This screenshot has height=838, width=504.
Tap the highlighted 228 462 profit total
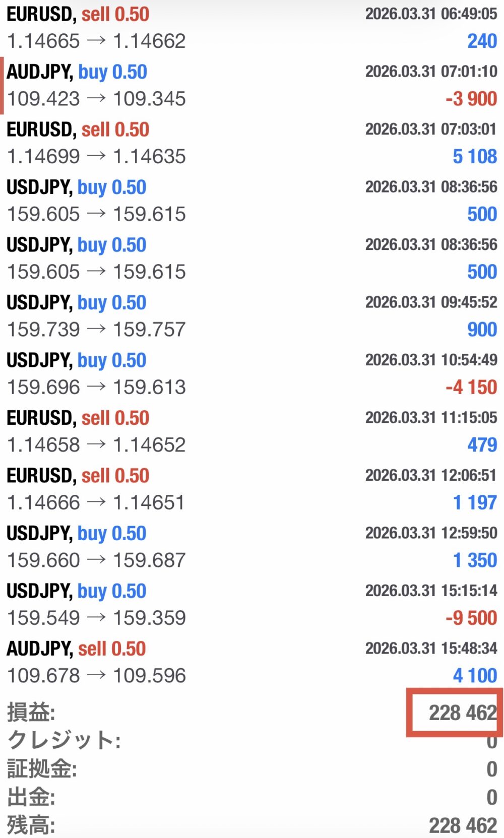462,713
